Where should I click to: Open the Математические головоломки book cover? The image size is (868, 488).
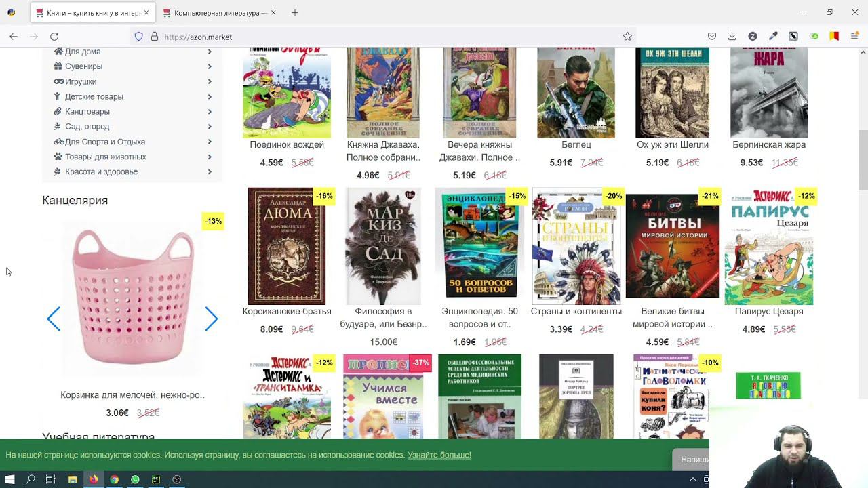671,396
